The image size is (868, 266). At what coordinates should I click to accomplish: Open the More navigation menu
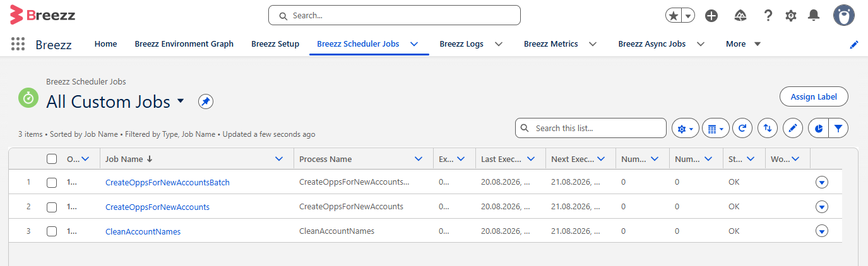point(744,44)
